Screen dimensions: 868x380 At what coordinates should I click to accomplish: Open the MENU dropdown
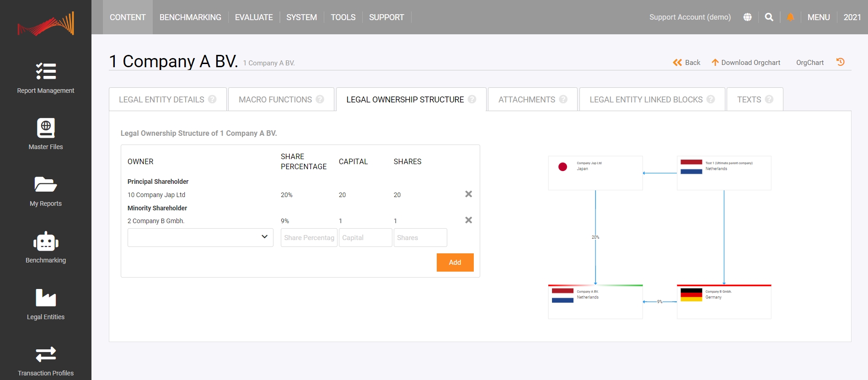tap(818, 17)
